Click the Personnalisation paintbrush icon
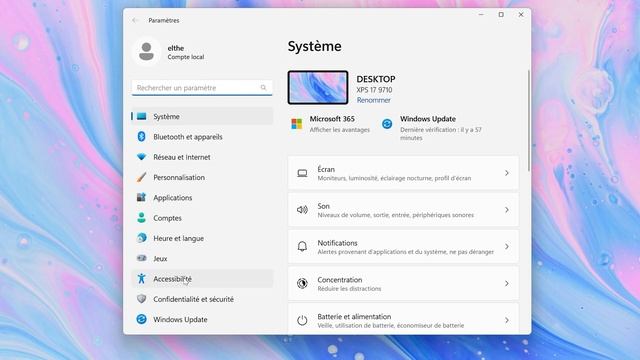The width and height of the screenshot is (640, 360). click(x=142, y=177)
